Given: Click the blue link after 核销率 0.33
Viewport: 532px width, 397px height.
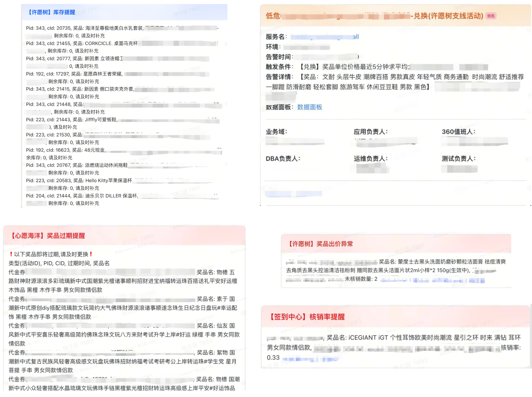Looking at the screenshot, I should pos(310,359).
